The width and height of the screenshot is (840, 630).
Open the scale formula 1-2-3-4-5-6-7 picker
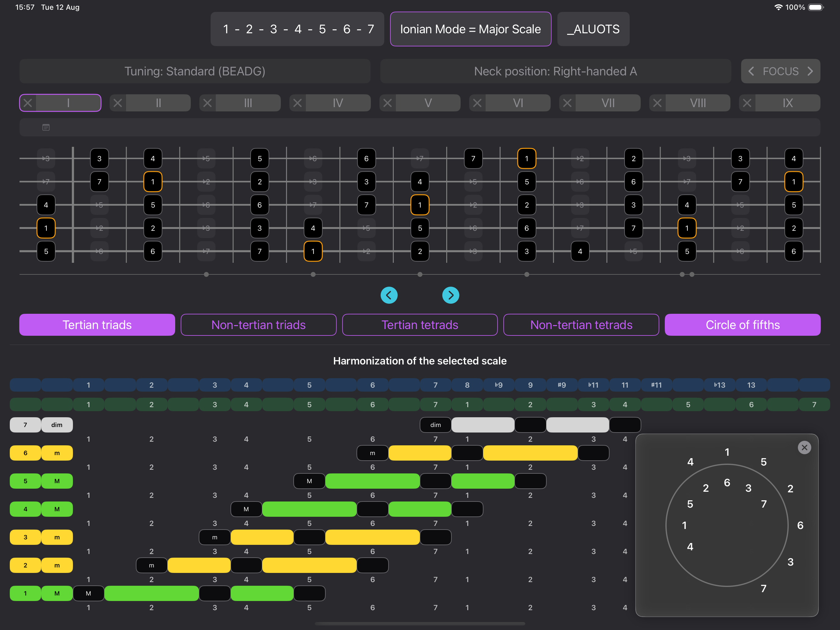pyautogui.click(x=297, y=29)
